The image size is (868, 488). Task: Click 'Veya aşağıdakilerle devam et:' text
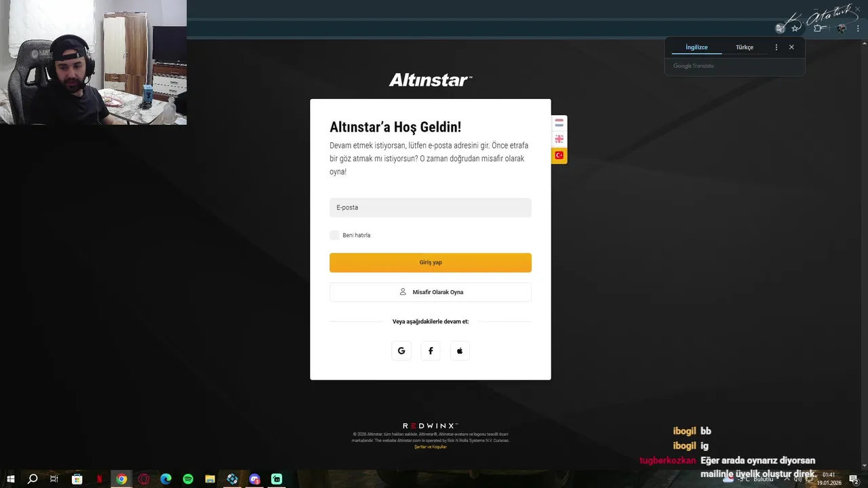[431, 321]
